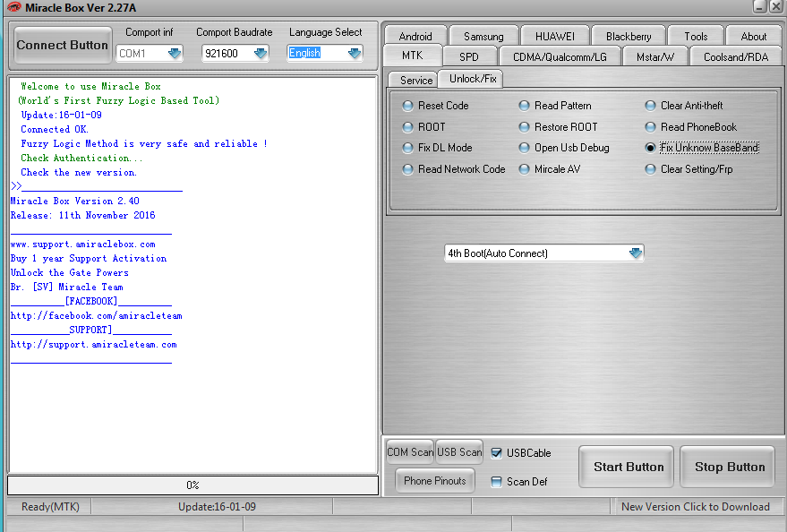Image resolution: width=787 pixels, height=532 pixels.
Task: Click the Stop Button
Action: pyautogui.click(x=730, y=467)
